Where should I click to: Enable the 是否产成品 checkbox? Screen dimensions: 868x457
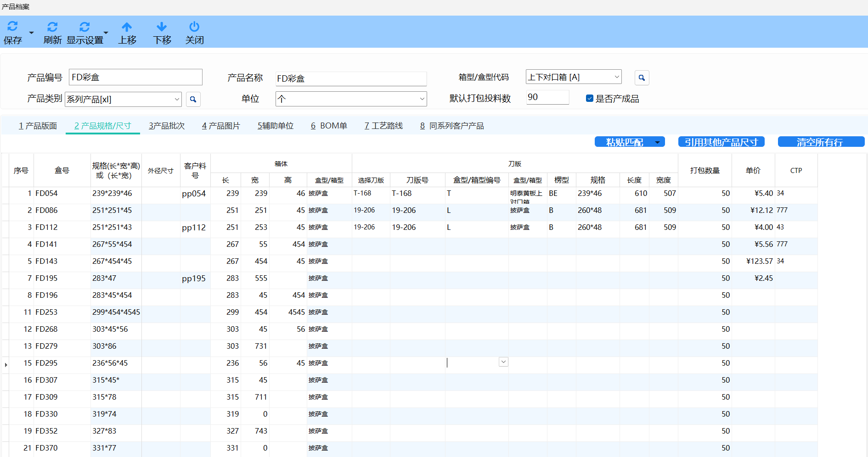point(589,98)
